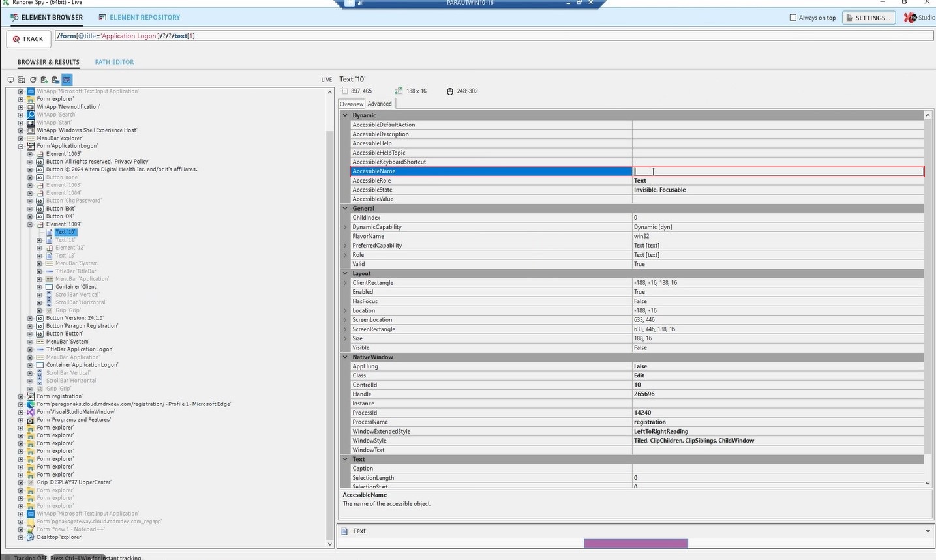
Task: Switch to the Overview tab
Action: click(352, 104)
